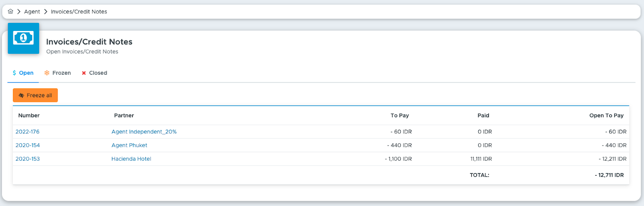
Task: Click the To Pay column header
Action: [x=400, y=115]
